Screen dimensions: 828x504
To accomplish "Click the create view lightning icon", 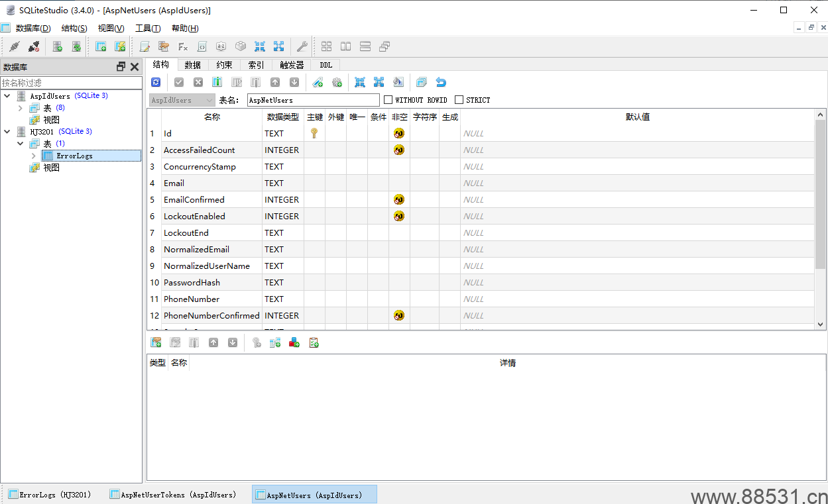I will tap(120, 46).
